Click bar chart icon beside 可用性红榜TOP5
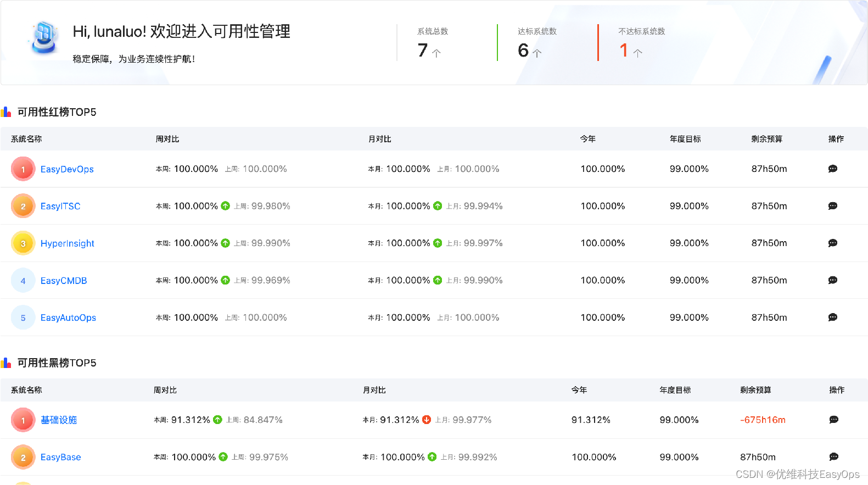 click(x=6, y=112)
